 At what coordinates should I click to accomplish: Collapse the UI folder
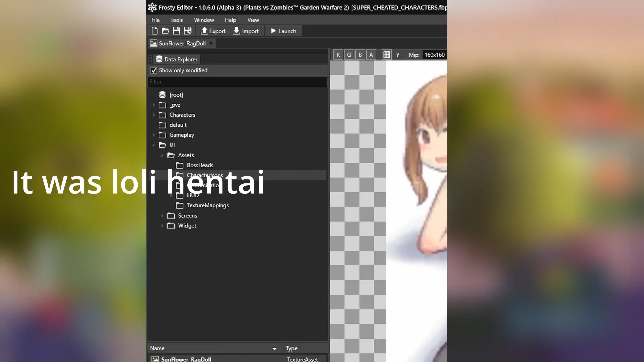coord(154,145)
